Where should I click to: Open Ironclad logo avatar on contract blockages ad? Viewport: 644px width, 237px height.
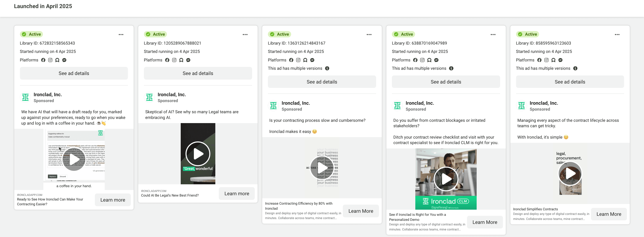pos(397,106)
